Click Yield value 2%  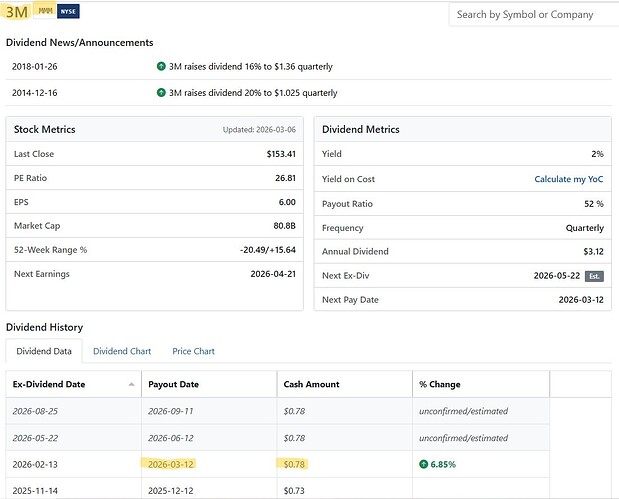point(597,154)
